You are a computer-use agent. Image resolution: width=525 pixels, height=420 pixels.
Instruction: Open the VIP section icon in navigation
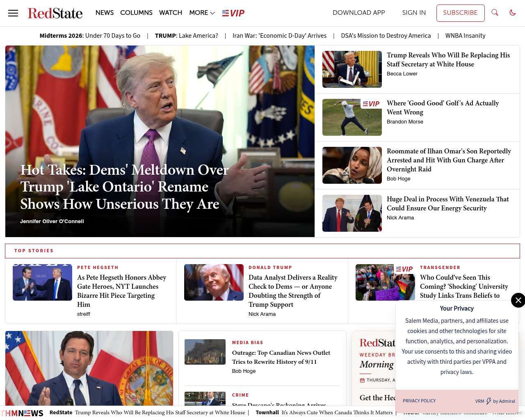[x=233, y=13]
